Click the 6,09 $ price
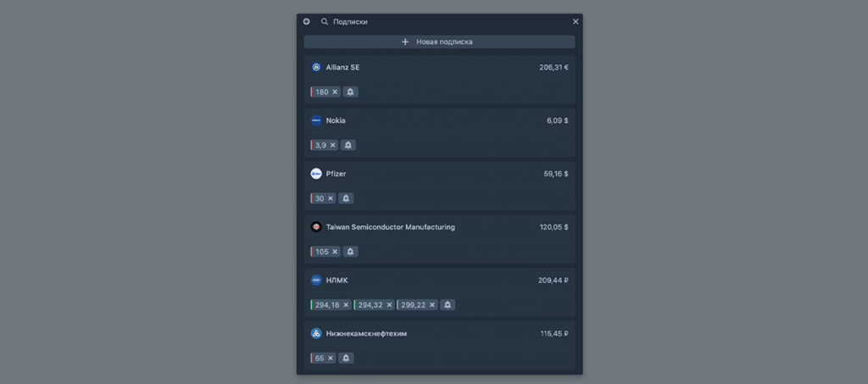The image size is (868, 384). [x=558, y=120]
